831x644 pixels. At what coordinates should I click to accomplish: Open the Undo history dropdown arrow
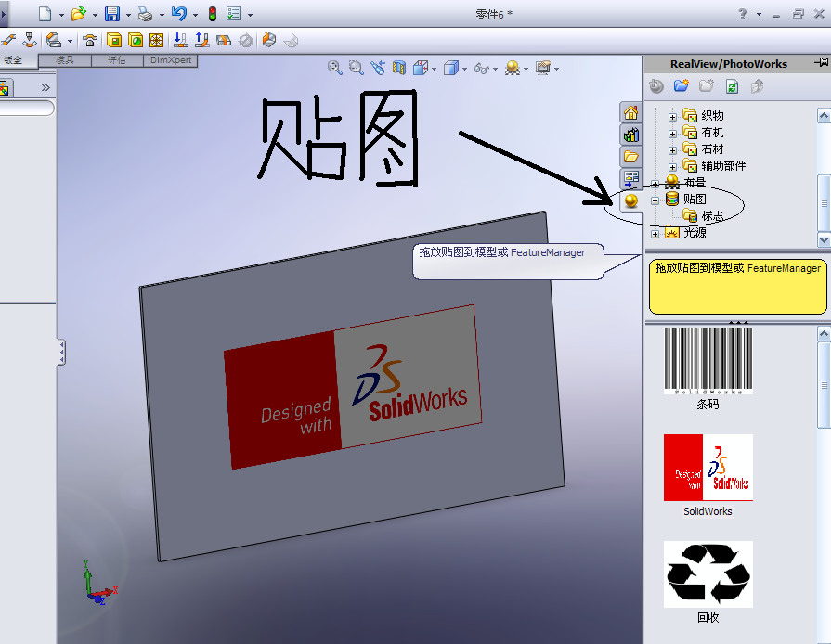point(195,15)
